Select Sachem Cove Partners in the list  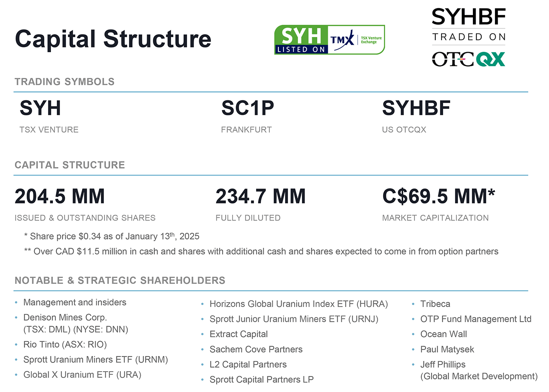point(256,350)
